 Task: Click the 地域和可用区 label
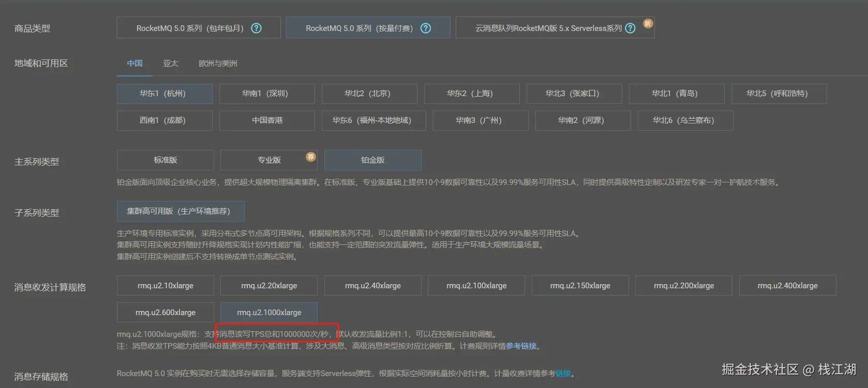(41, 63)
